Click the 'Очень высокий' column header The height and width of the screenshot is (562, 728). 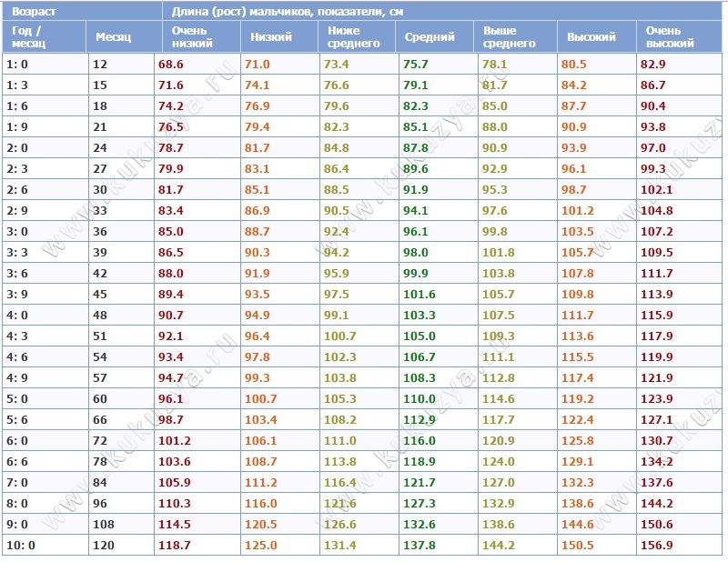pos(670,37)
